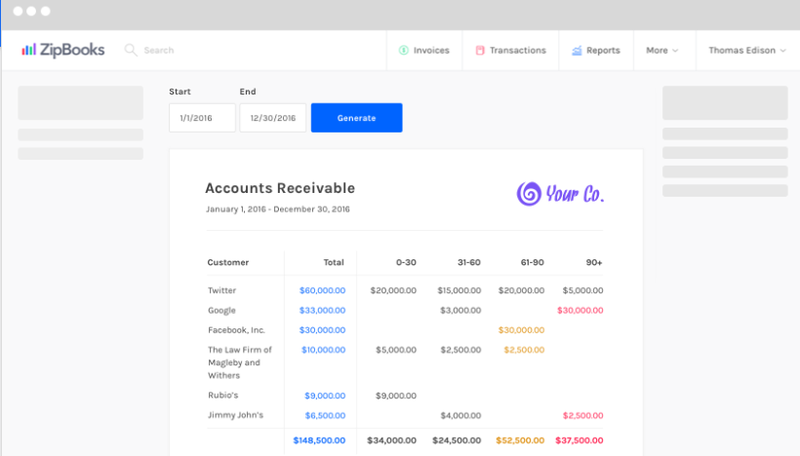Click the search magnifier icon

click(131, 50)
